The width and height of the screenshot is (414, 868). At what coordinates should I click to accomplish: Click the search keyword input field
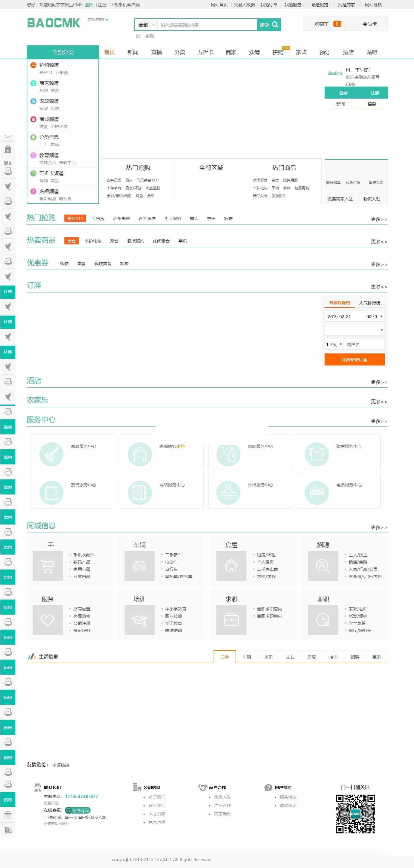pos(207,25)
